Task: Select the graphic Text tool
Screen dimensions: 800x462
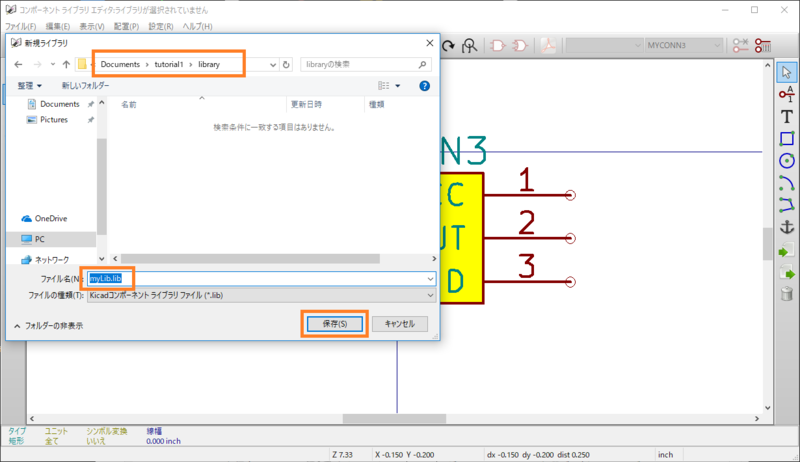Action: [786, 116]
